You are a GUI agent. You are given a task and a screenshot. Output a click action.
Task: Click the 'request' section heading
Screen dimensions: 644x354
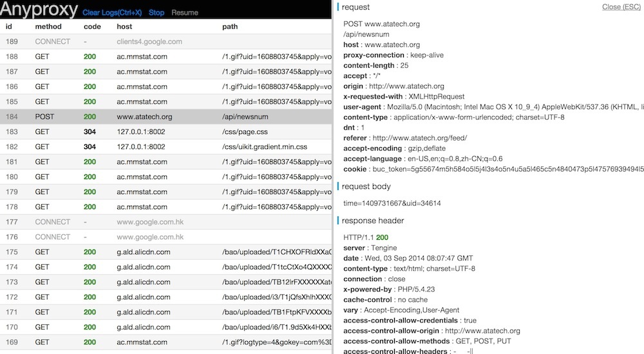coord(355,7)
